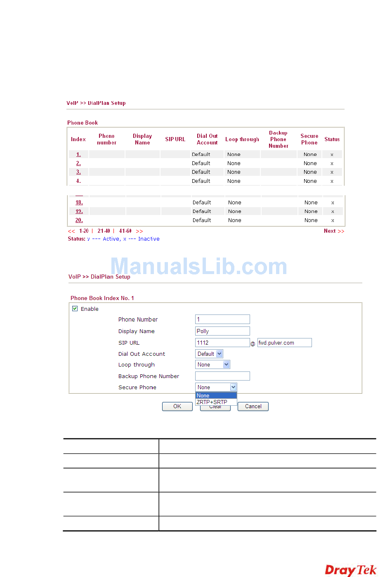The image size is (392, 577).
Task: Click Default in row 1
Action: click(201, 154)
